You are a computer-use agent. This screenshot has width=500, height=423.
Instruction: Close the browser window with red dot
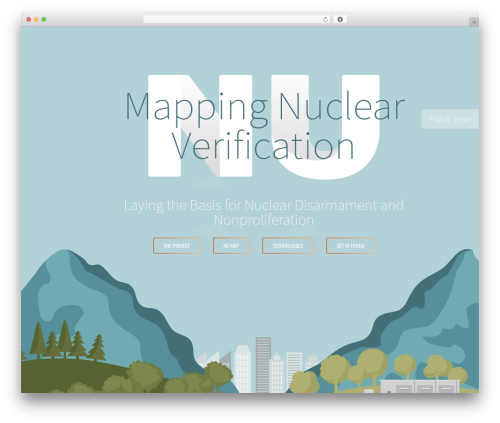point(29,19)
